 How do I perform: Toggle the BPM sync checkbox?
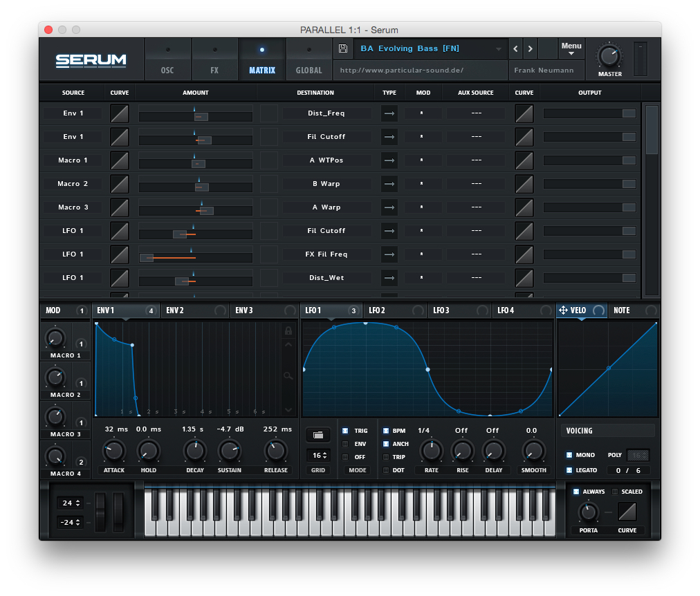pos(386,431)
